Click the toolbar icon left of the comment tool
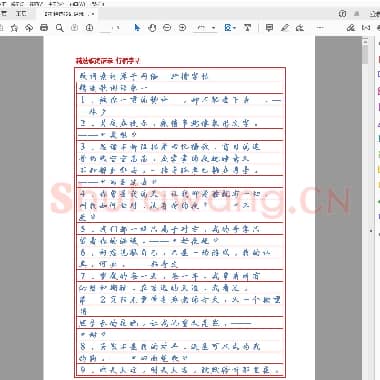The image size is (380, 380). point(247,28)
